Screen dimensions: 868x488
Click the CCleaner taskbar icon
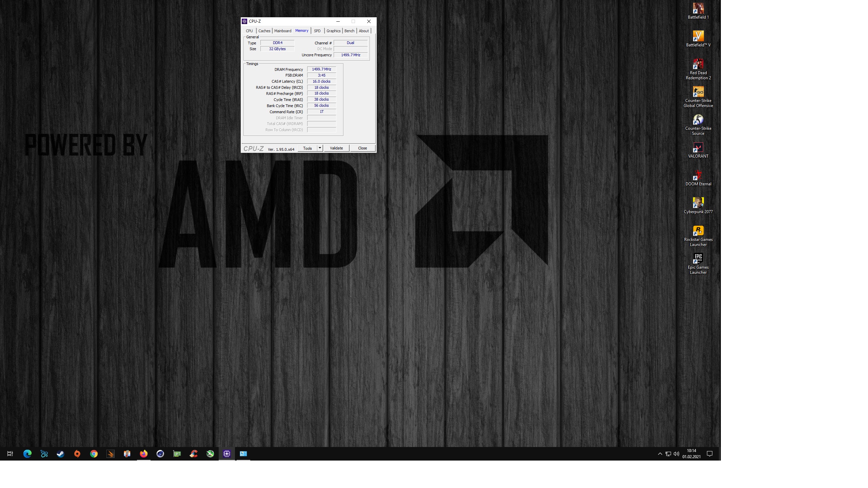click(194, 454)
